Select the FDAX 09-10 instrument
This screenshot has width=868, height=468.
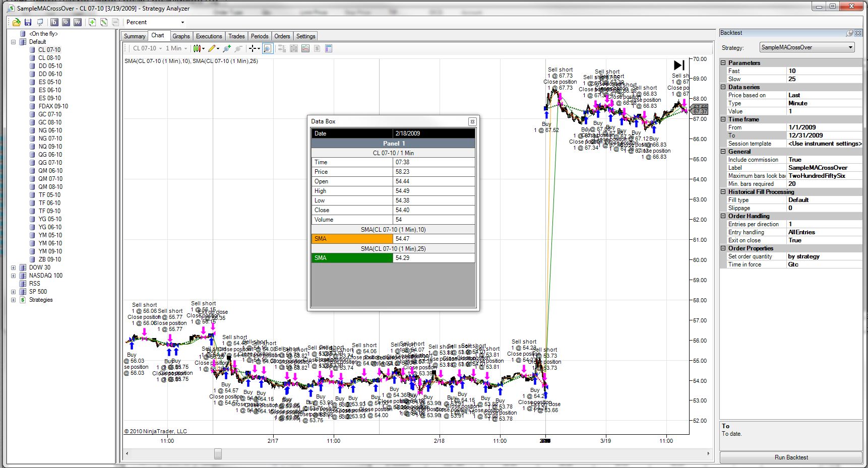pyautogui.click(x=53, y=106)
